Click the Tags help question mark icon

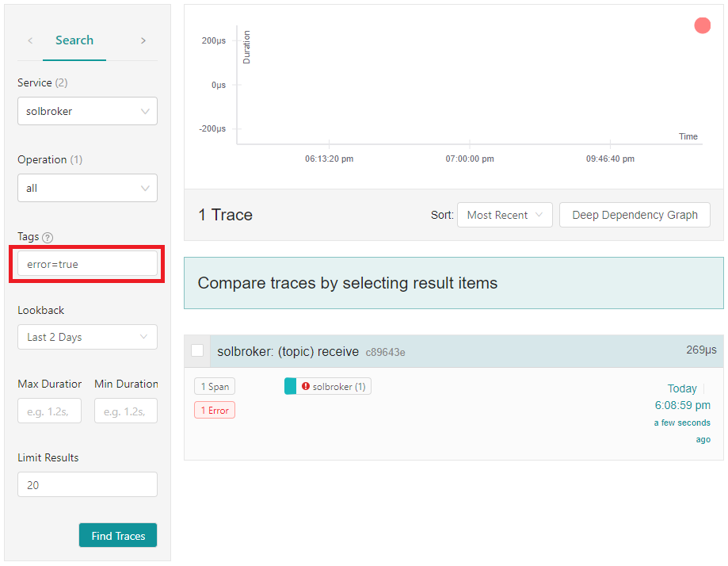point(48,237)
